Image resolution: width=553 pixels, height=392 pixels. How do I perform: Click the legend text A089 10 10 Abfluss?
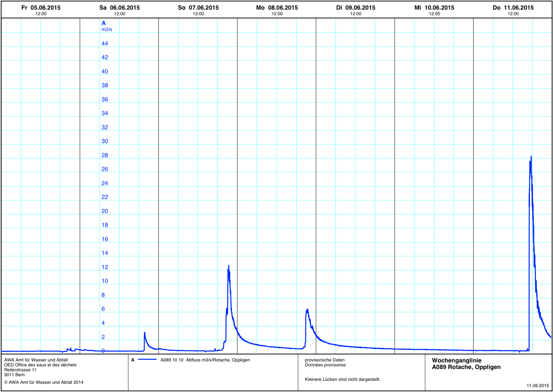(x=205, y=360)
